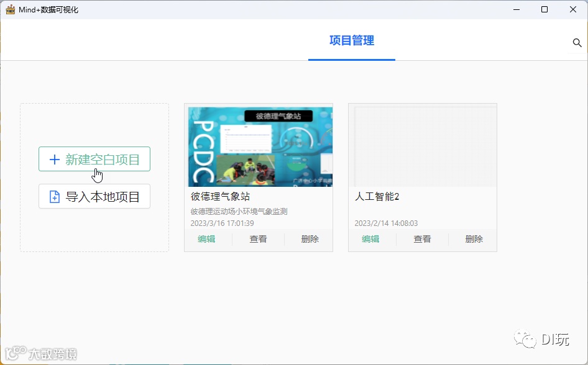The image size is (588, 365).
Task: View the 彼德理气象站 project via 查看
Action: pyautogui.click(x=259, y=239)
